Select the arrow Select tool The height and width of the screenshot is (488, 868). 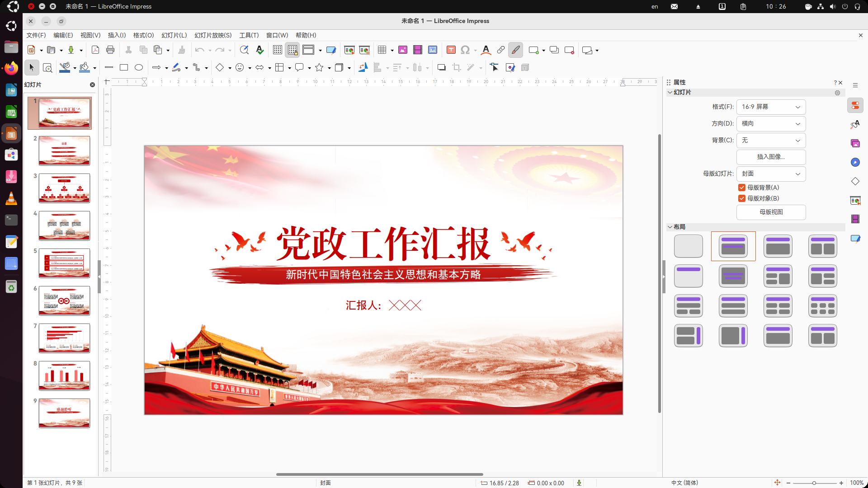(32, 68)
